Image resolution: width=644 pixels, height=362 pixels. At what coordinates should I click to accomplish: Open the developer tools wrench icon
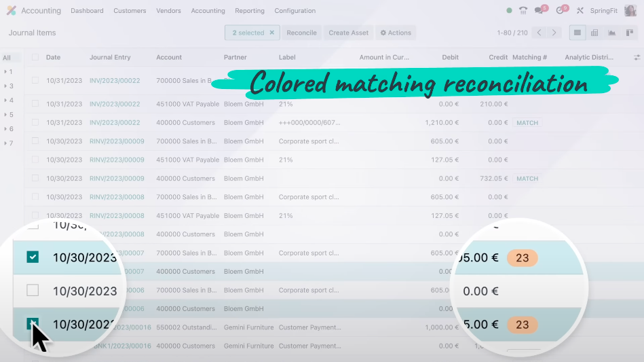(x=580, y=11)
